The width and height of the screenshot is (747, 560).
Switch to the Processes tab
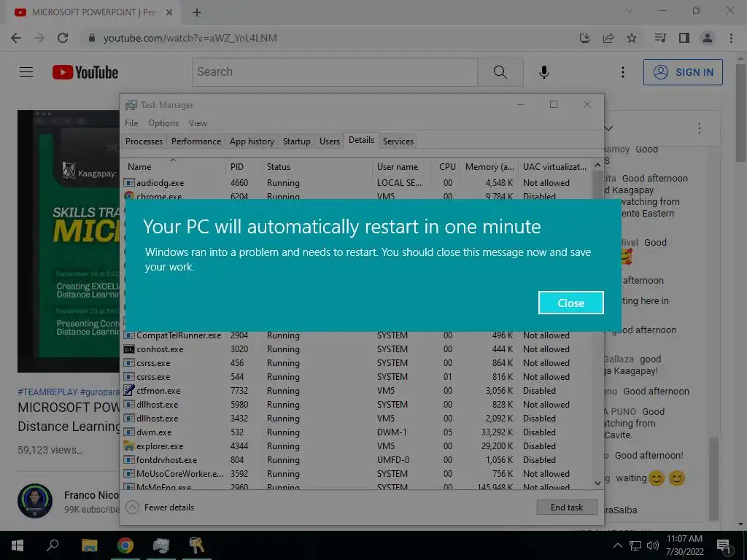144,141
